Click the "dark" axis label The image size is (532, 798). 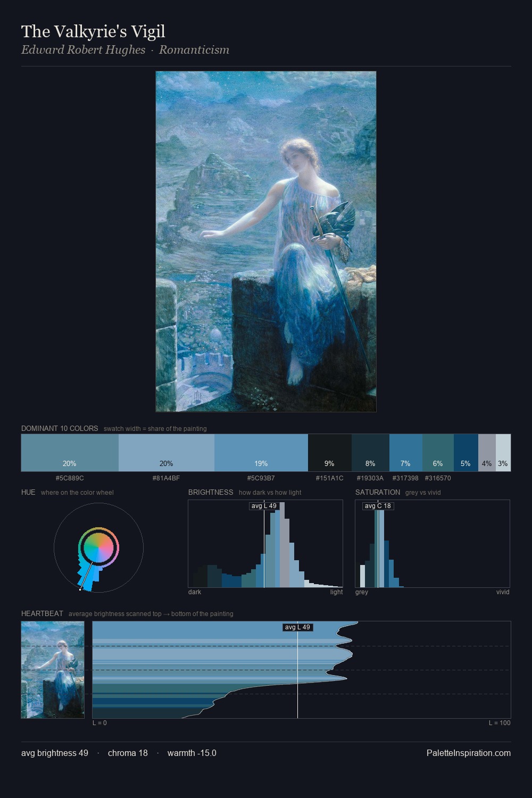[195, 592]
